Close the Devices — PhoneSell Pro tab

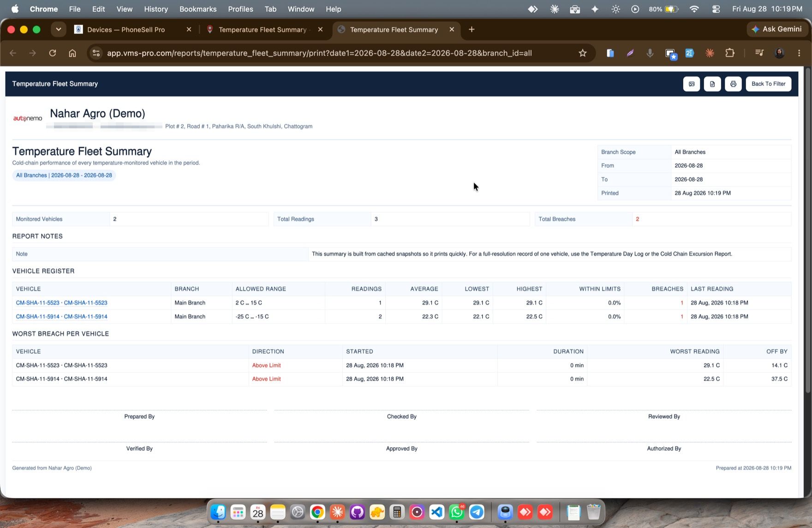click(189, 30)
